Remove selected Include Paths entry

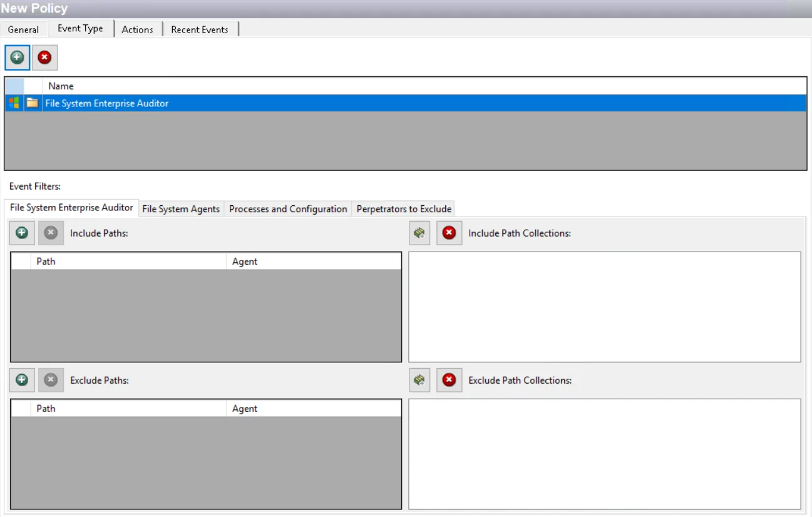51,233
